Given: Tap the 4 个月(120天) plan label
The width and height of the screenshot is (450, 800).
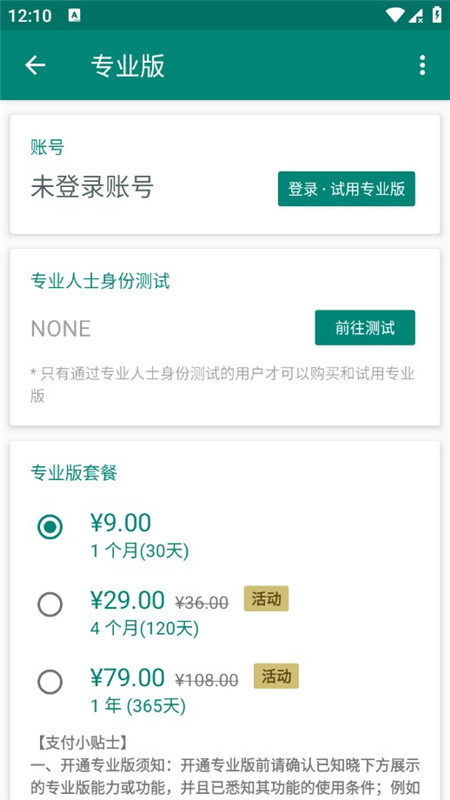Looking at the screenshot, I should pyautogui.click(x=144, y=629).
